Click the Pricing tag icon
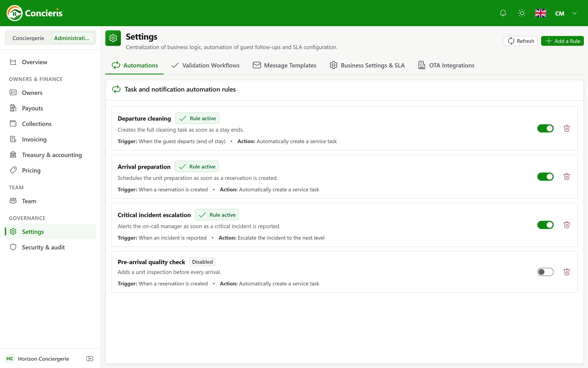This screenshot has height=368, width=588. pyautogui.click(x=13, y=170)
